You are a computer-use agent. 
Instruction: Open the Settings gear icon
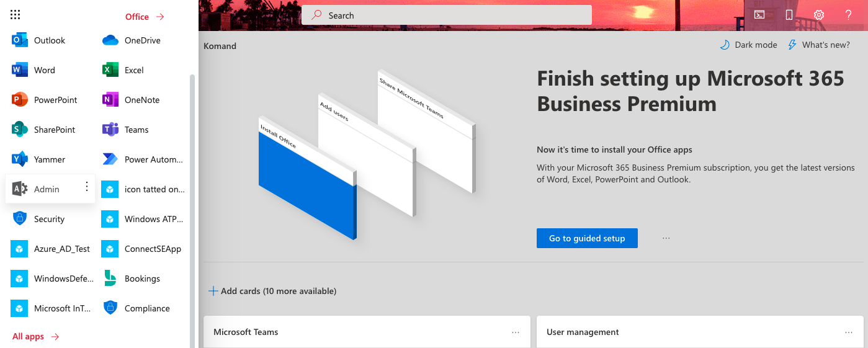[x=818, y=15]
